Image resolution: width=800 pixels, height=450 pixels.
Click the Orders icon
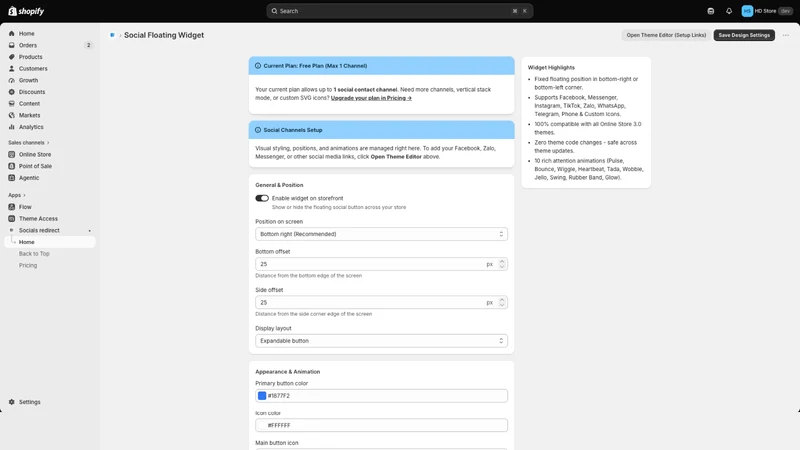[x=12, y=45]
